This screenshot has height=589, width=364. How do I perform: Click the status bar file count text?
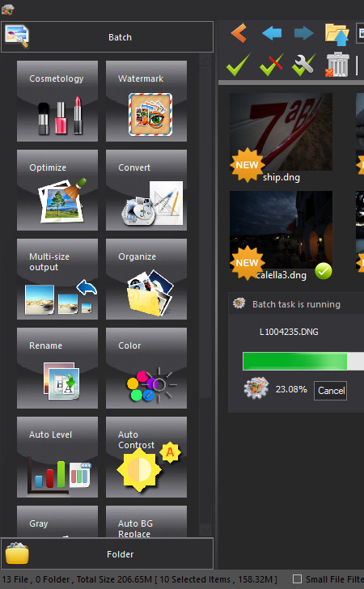point(140,579)
